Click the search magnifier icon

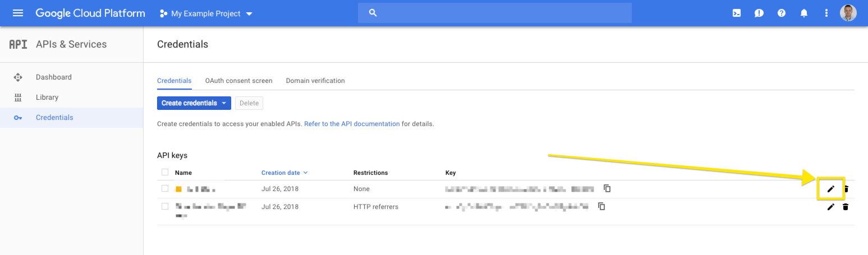click(373, 13)
